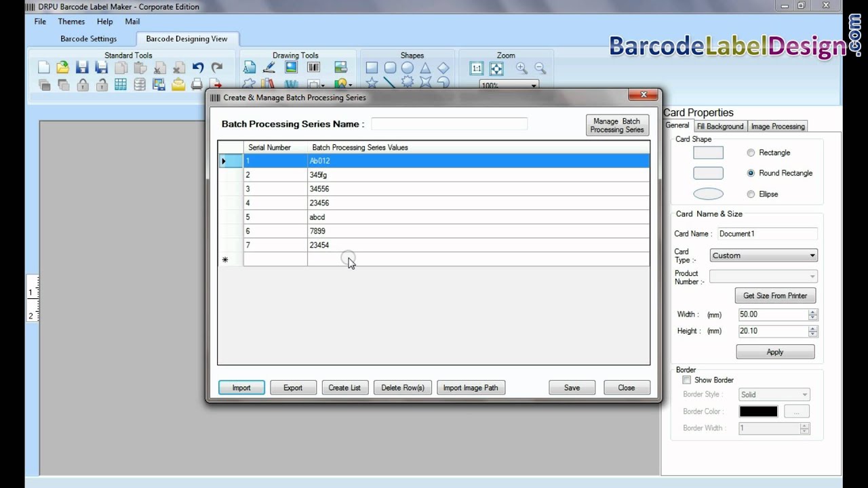Click the Copy icon in Standard Tools
Viewport: 868px width, 488px height.
(121, 67)
